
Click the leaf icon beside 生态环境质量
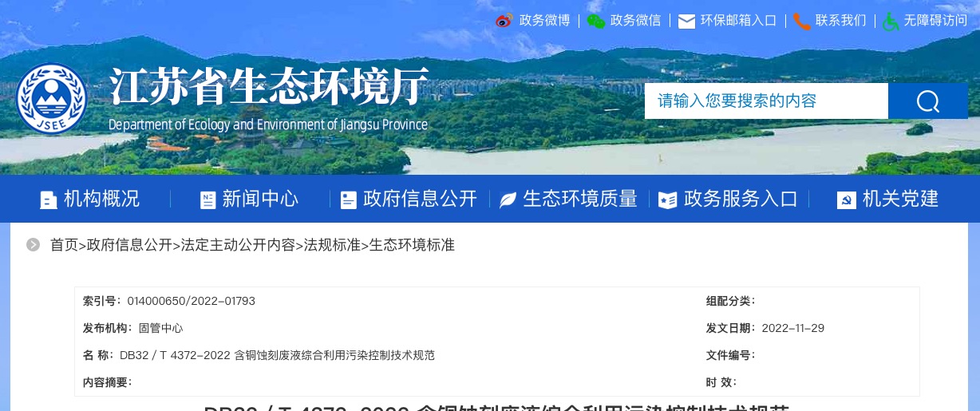click(508, 200)
